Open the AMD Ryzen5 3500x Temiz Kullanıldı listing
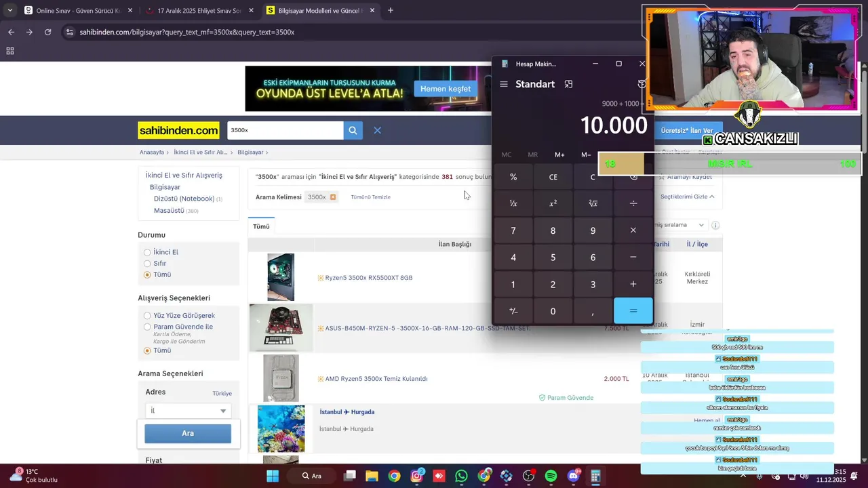Viewport: 868px width, 488px height. coord(376,379)
